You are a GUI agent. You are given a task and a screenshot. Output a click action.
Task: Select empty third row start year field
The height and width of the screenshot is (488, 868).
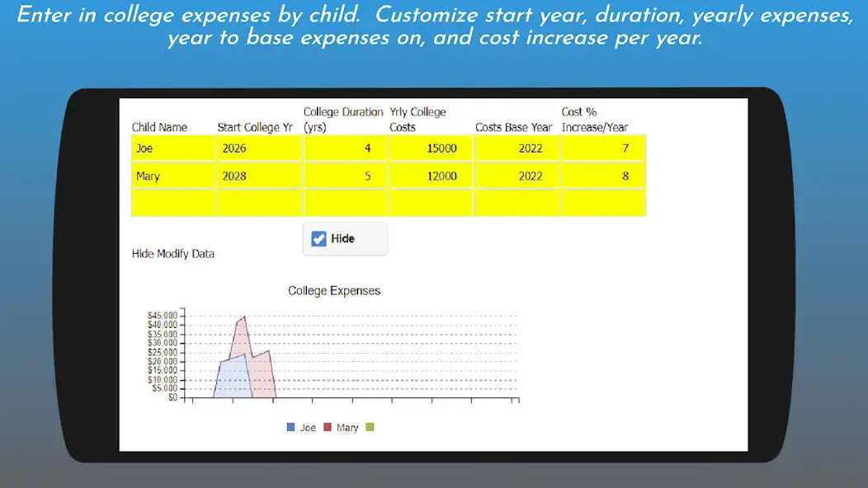point(259,203)
